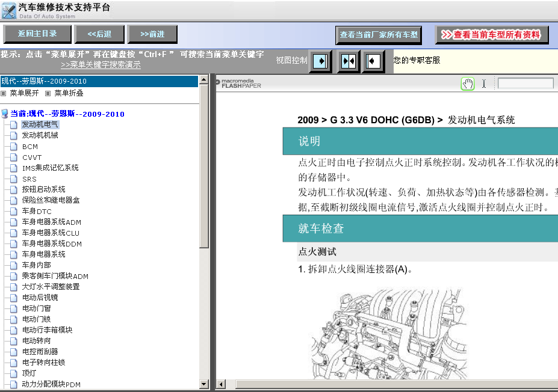The height and width of the screenshot is (392, 558).
Task: Open the 车身内部 tree item
Action: tap(36, 265)
